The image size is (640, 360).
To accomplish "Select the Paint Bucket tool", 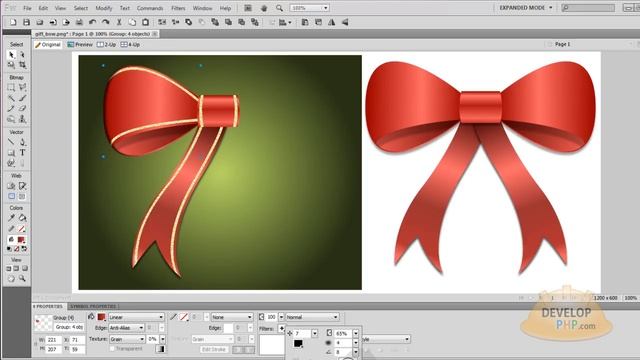I will pyautogui.click(x=22, y=218).
